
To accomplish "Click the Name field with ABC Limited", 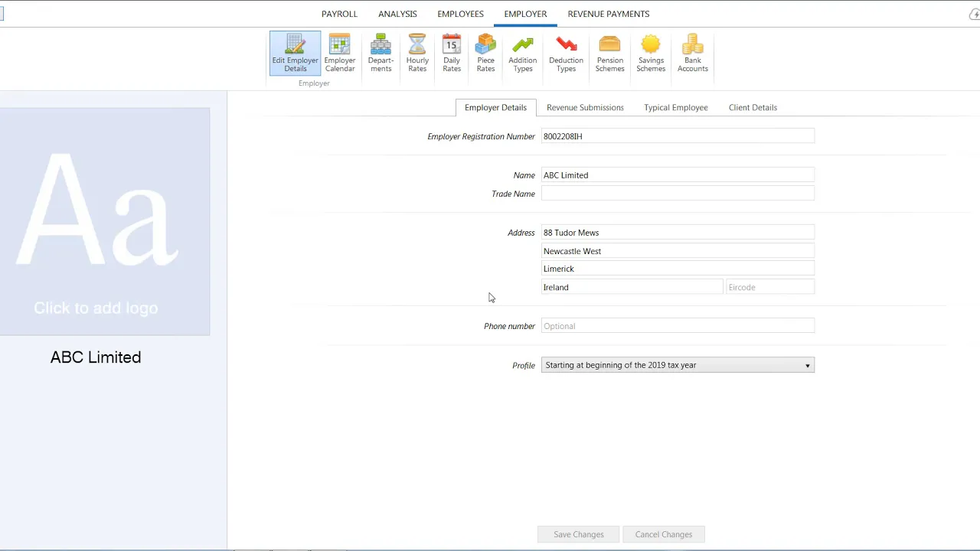I will (x=678, y=175).
